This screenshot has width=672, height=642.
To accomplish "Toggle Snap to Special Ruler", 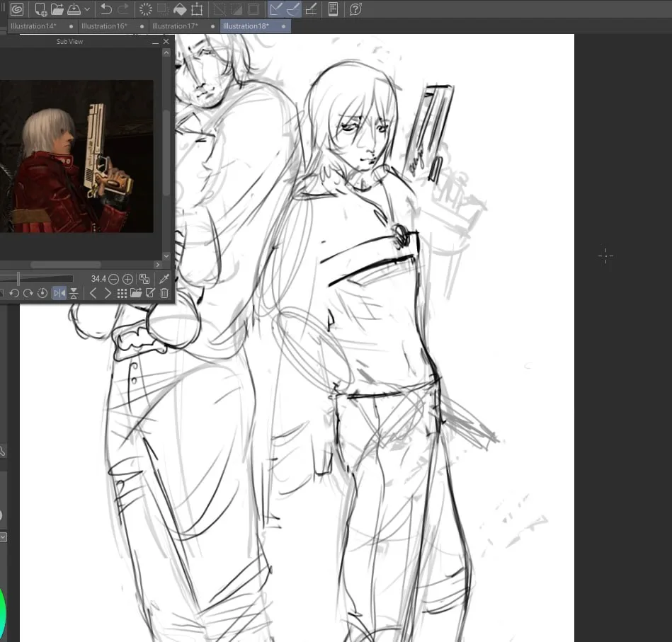I will pos(293,9).
